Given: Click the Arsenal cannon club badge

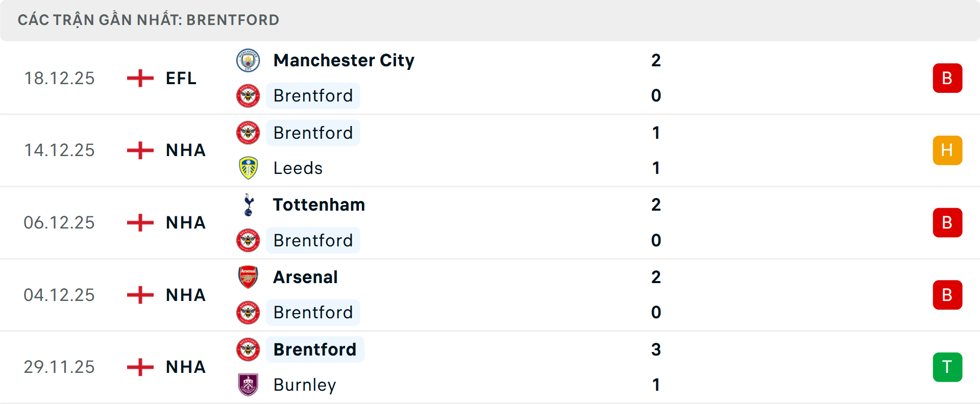Looking at the screenshot, I should 249,277.
